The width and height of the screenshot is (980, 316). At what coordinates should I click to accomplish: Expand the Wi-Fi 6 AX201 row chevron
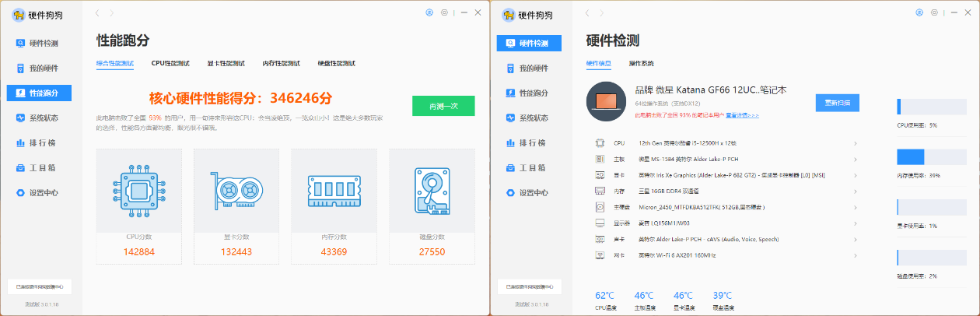[856, 255]
